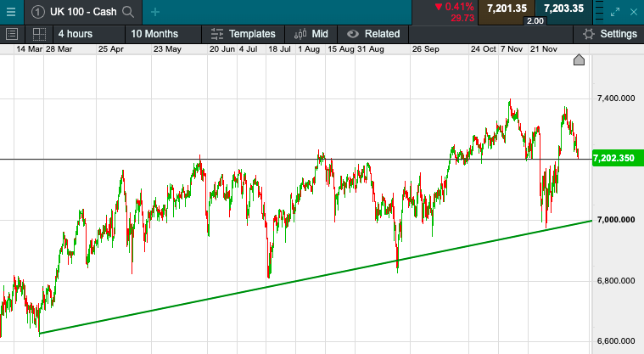The width and height of the screenshot is (644, 354).
Task: Select the UK 100 - Cash tab
Action: point(83,12)
